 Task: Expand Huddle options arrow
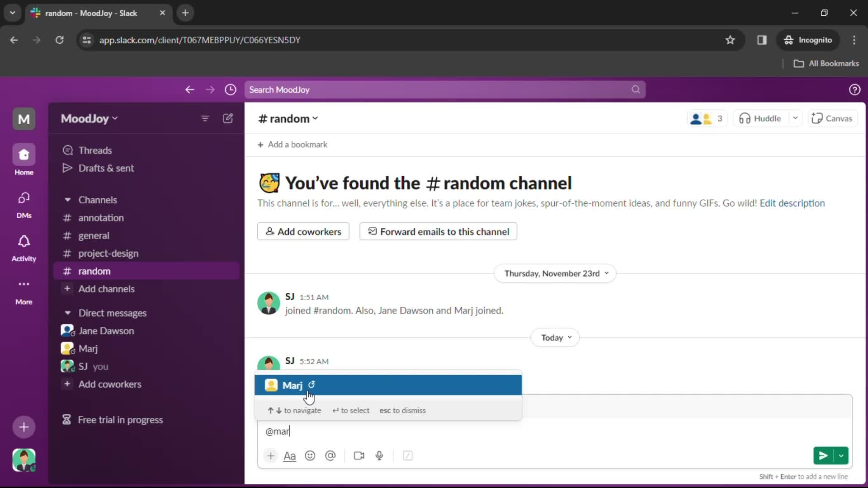(795, 119)
